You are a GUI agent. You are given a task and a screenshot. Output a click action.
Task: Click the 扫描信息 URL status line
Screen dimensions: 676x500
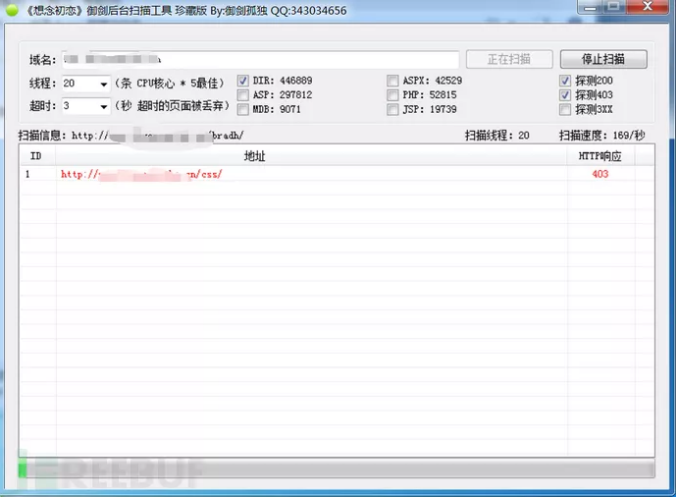(x=131, y=135)
